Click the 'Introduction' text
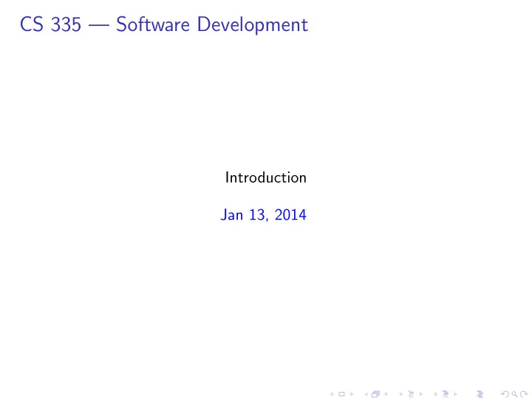 pos(266,177)
